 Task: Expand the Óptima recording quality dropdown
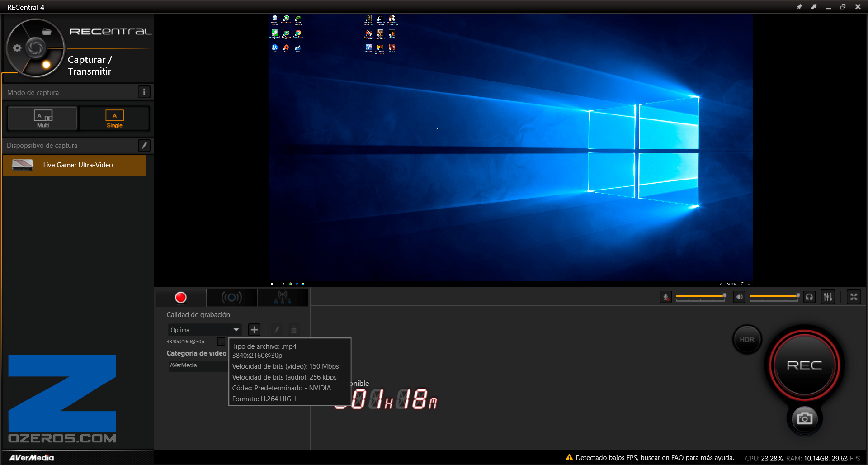[x=204, y=330]
